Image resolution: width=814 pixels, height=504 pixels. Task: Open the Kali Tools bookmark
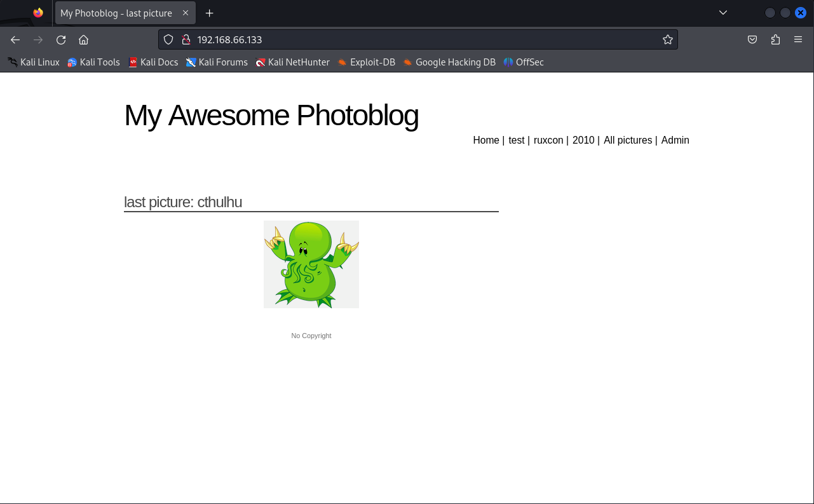coord(93,62)
